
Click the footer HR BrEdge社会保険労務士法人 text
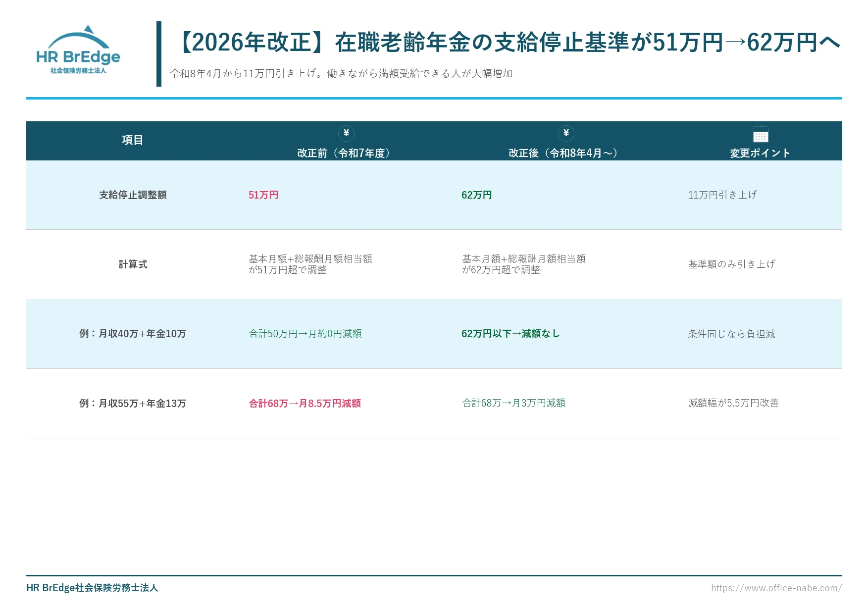92,588
